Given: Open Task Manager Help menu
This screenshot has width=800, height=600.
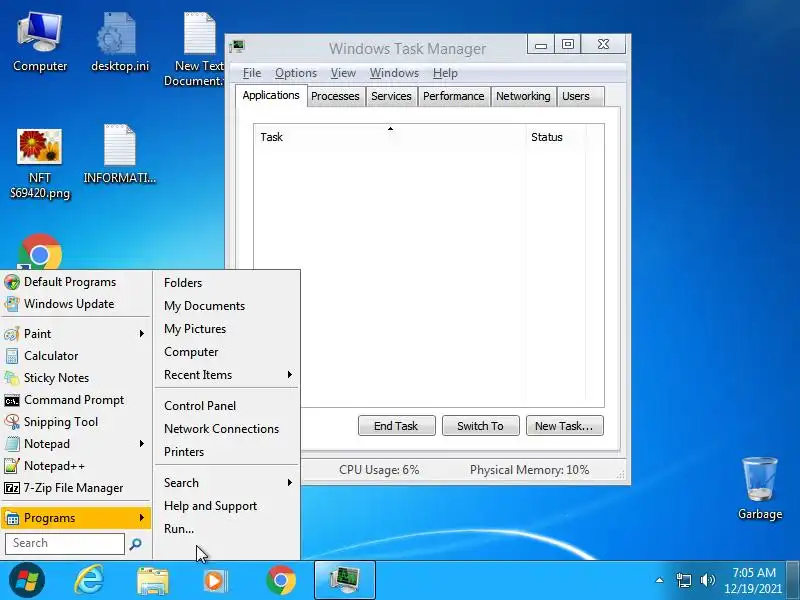Looking at the screenshot, I should tap(445, 73).
